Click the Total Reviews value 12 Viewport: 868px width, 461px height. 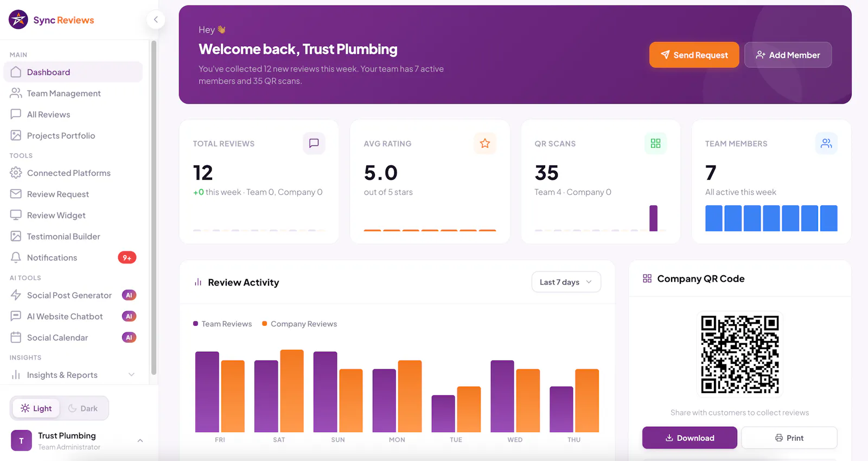click(203, 173)
